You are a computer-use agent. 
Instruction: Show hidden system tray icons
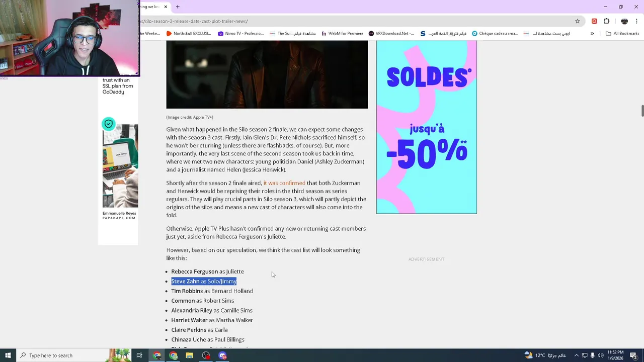[577, 355]
